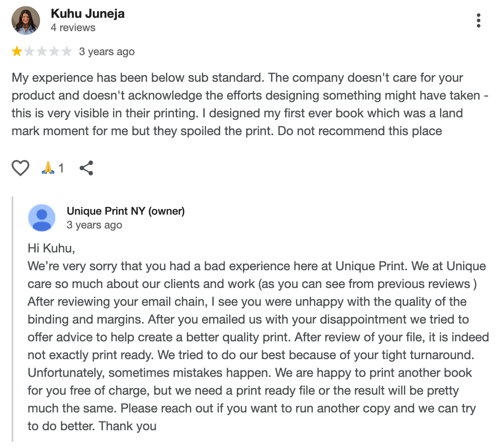Open the three-dot more options menu

(478, 20)
